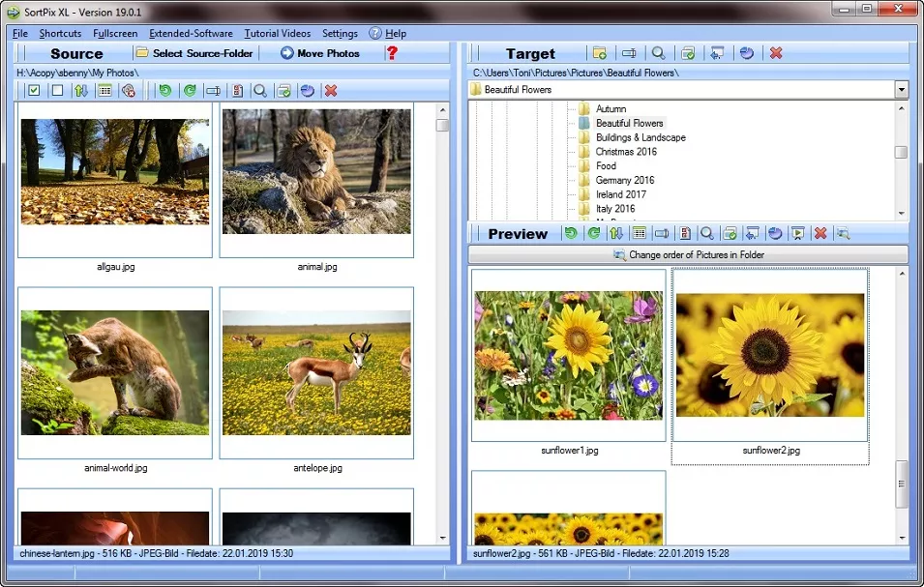Select the sunflower2.jpg preview thumbnail
This screenshot has width=924, height=587.
(x=770, y=355)
